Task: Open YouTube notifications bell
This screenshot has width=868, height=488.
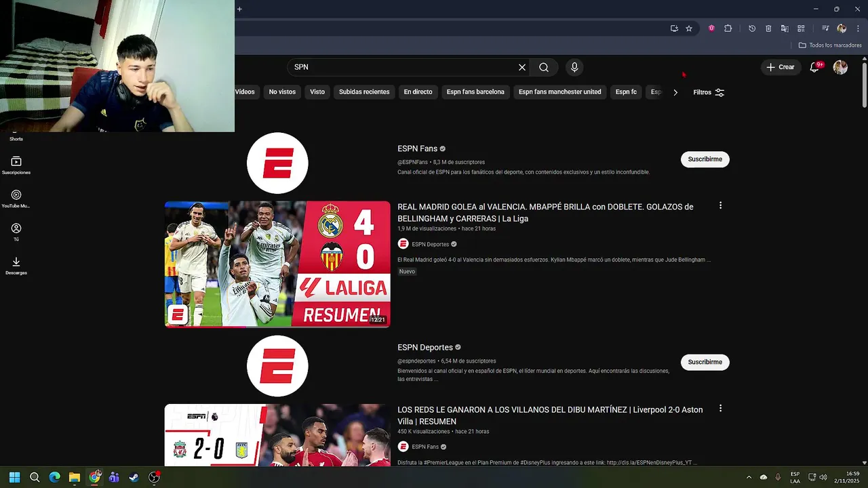Action: coord(814,67)
